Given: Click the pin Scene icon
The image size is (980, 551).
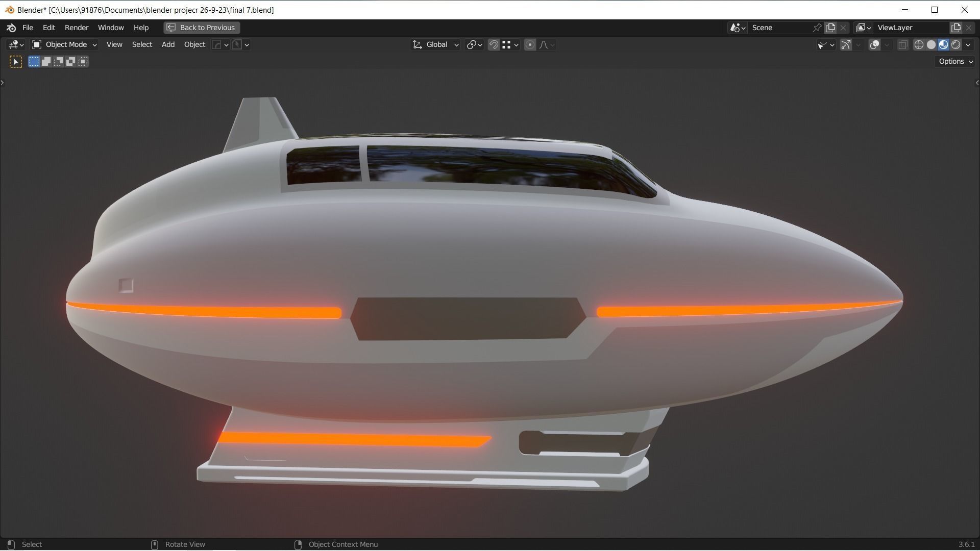Looking at the screenshot, I should (x=817, y=28).
